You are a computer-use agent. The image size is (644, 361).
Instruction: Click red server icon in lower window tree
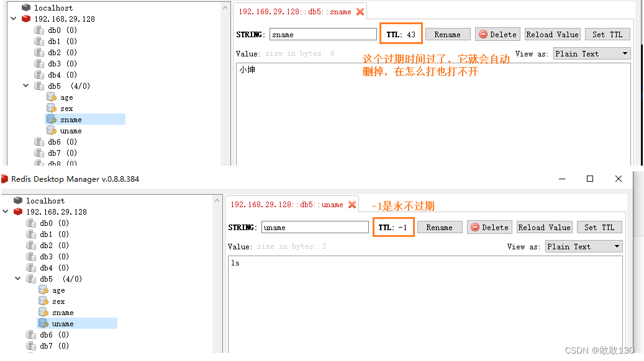tap(18, 212)
